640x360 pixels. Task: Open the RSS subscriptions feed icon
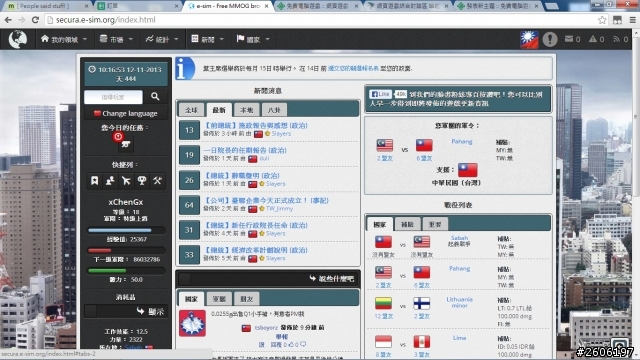[x=616, y=39]
